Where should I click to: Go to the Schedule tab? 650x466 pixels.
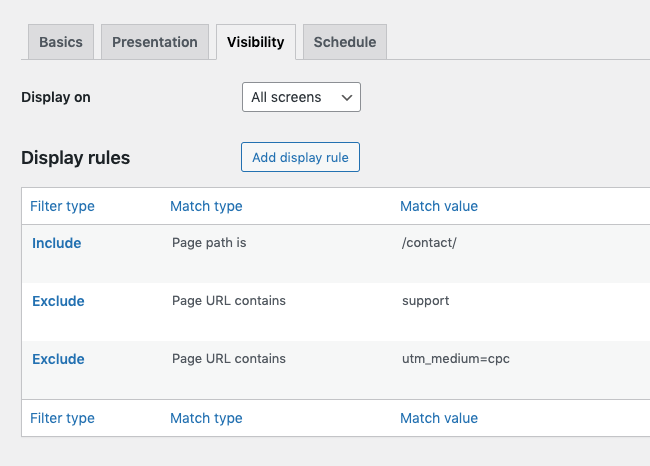344,42
